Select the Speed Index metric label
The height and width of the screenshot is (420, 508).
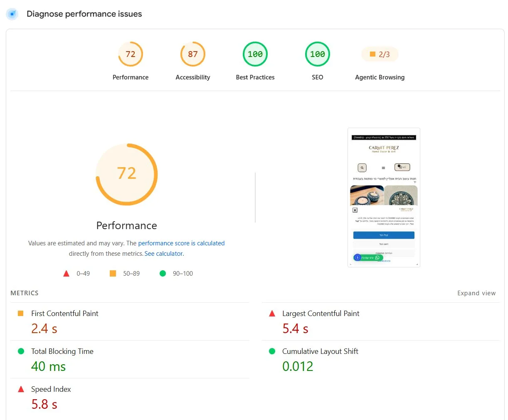coord(51,389)
